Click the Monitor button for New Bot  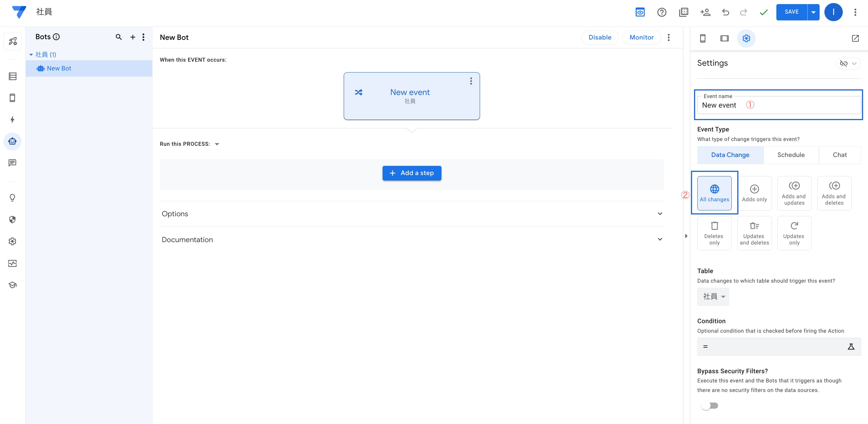click(641, 38)
